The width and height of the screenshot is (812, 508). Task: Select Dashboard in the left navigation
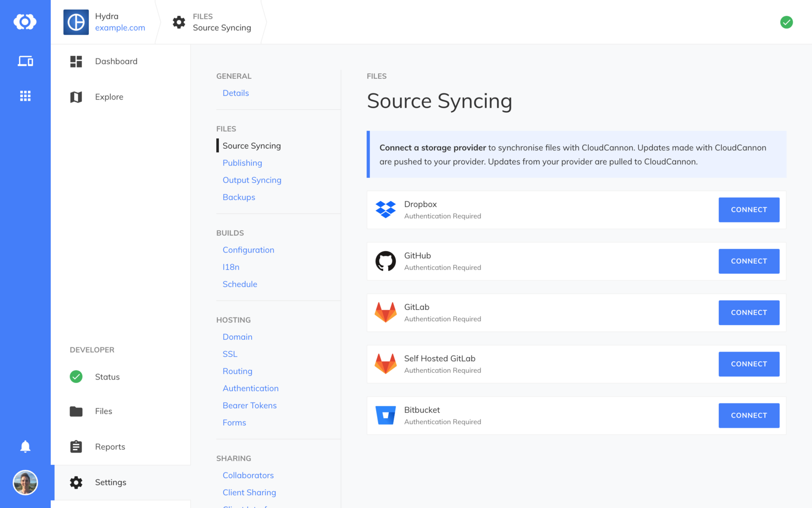[116, 61]
